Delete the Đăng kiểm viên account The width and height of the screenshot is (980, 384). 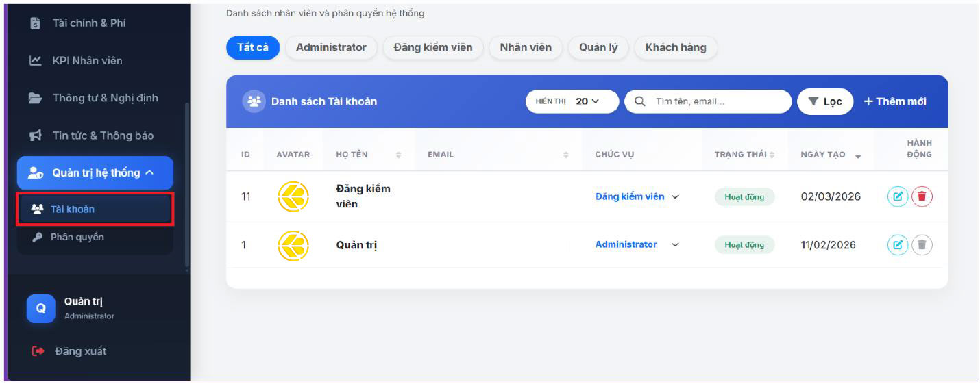tap(922, 196)
